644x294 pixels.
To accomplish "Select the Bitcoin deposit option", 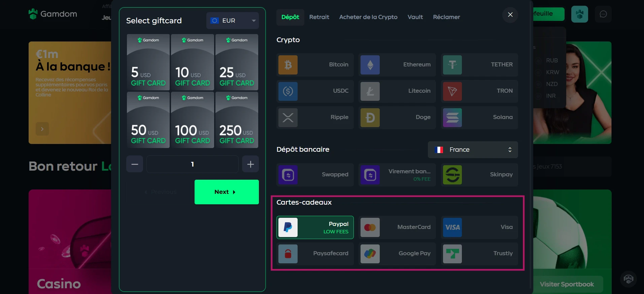I will pyautogui.click(x=315, y=65).
